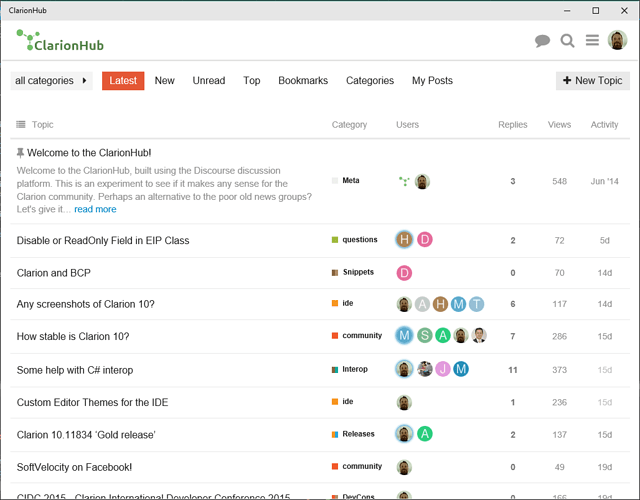The width and height of the screenshot is (640, 500).
Task: Open suited man avatar in How stable row
Action: 479,336
